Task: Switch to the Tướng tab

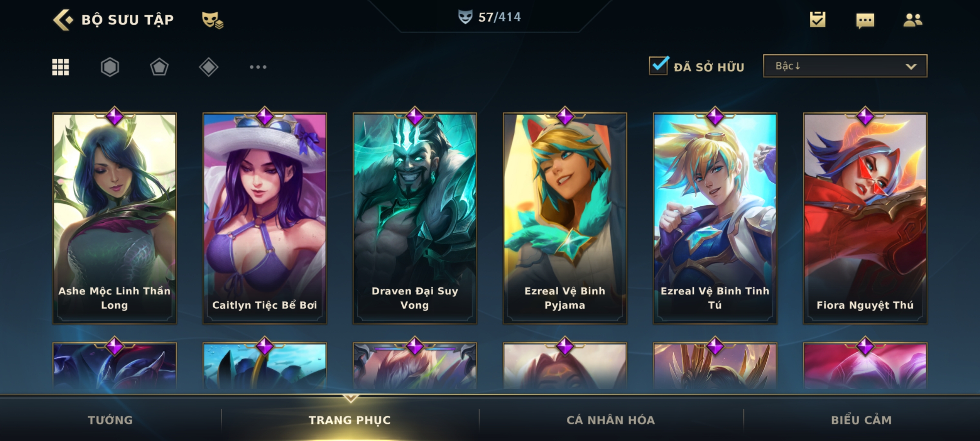Action: point(110,420)
